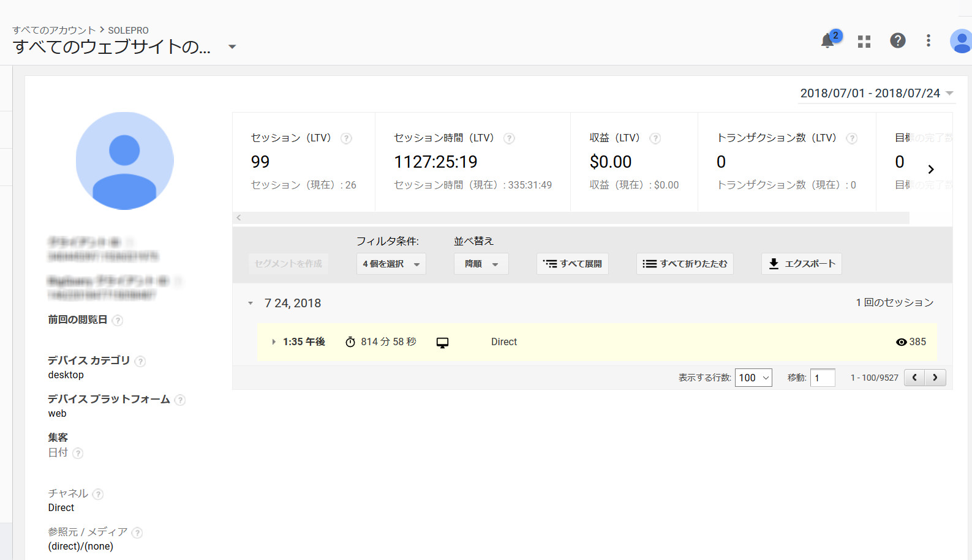Open the フィルタ条件 4 個を選択 dropdown
The image size is (972, 560).
[391, 264]
